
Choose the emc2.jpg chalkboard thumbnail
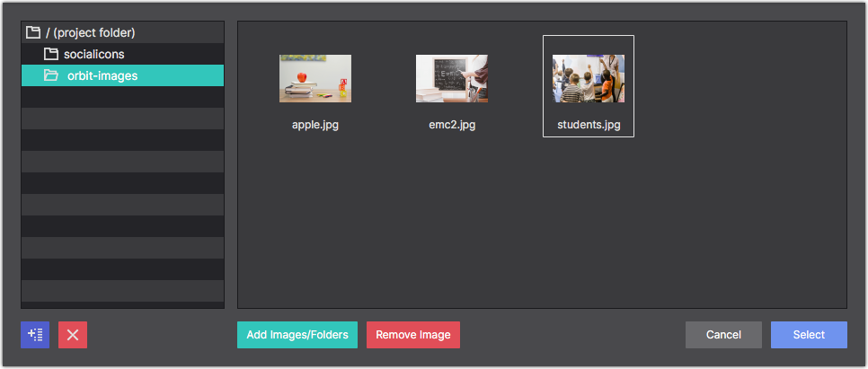pos(452,78)
